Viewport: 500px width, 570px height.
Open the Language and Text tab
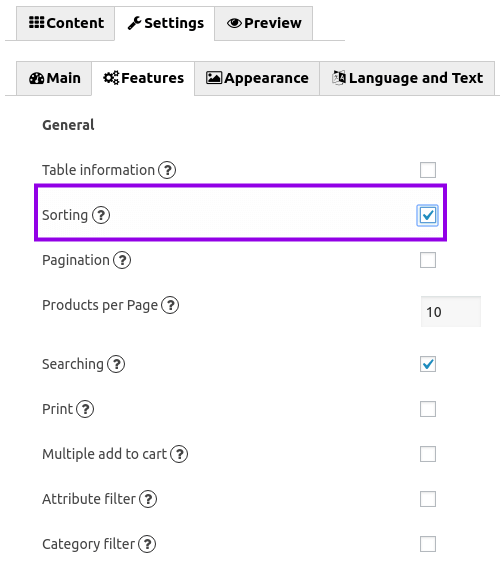pyautogui.click(x=407, y=78)
